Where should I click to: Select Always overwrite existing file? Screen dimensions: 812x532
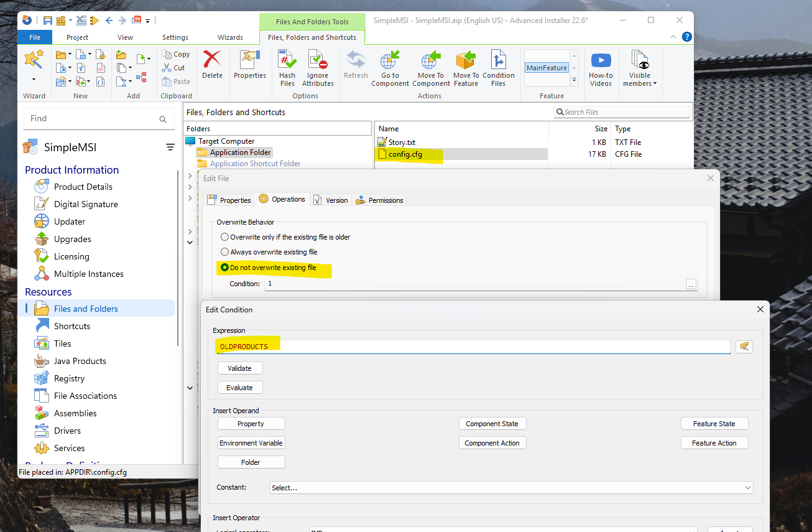coord(269,252)
